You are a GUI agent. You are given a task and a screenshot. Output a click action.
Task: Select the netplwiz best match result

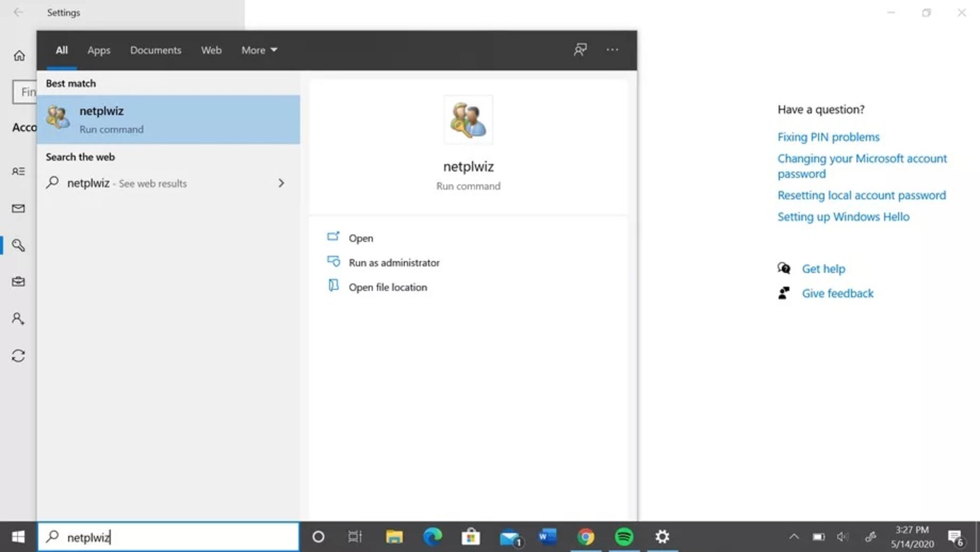pos(168,119)
